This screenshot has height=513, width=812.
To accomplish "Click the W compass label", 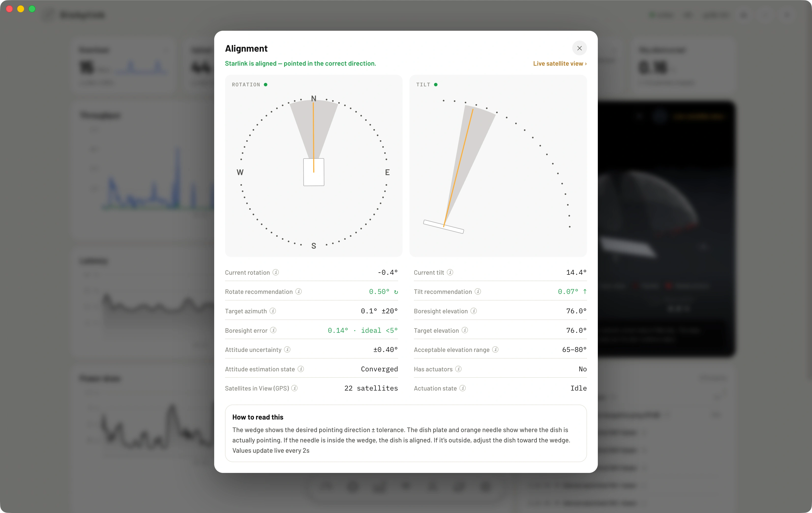I will point(240,172).
